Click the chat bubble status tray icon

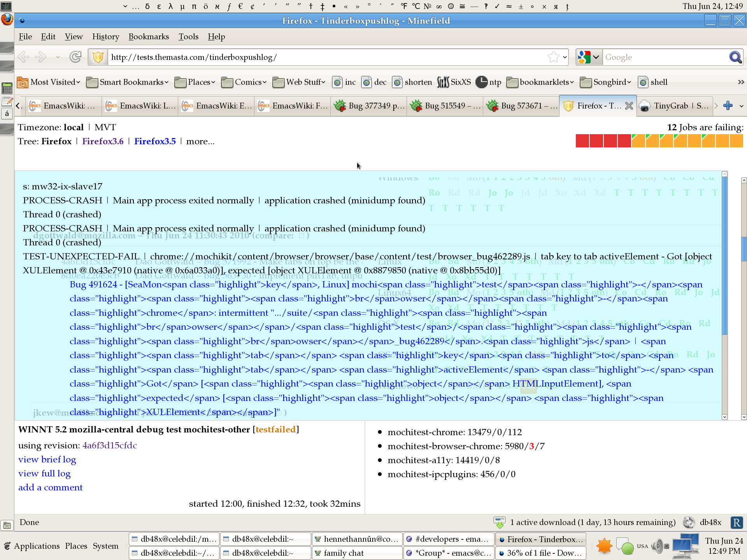click(625, 546)
